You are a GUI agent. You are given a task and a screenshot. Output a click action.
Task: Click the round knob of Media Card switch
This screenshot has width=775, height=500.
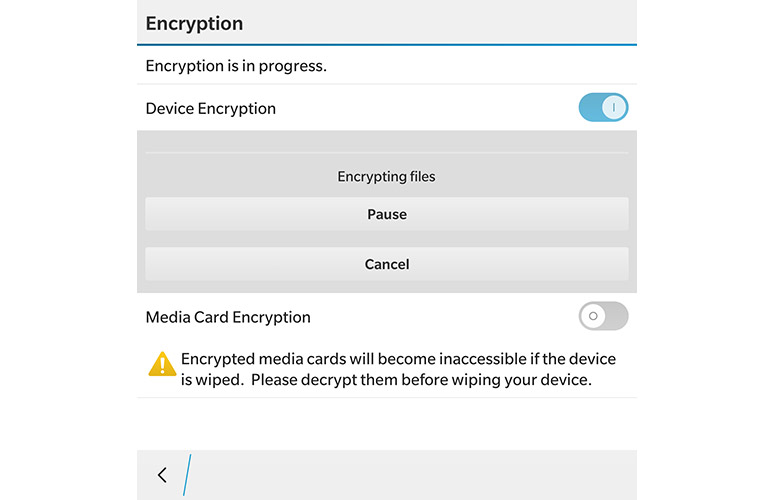click(x=592, y=316)
